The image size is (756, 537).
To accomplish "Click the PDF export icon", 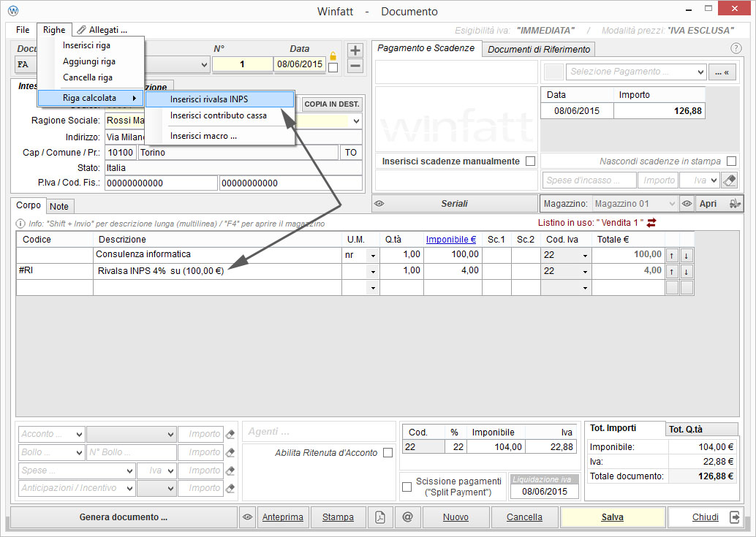I will (380, 517).
